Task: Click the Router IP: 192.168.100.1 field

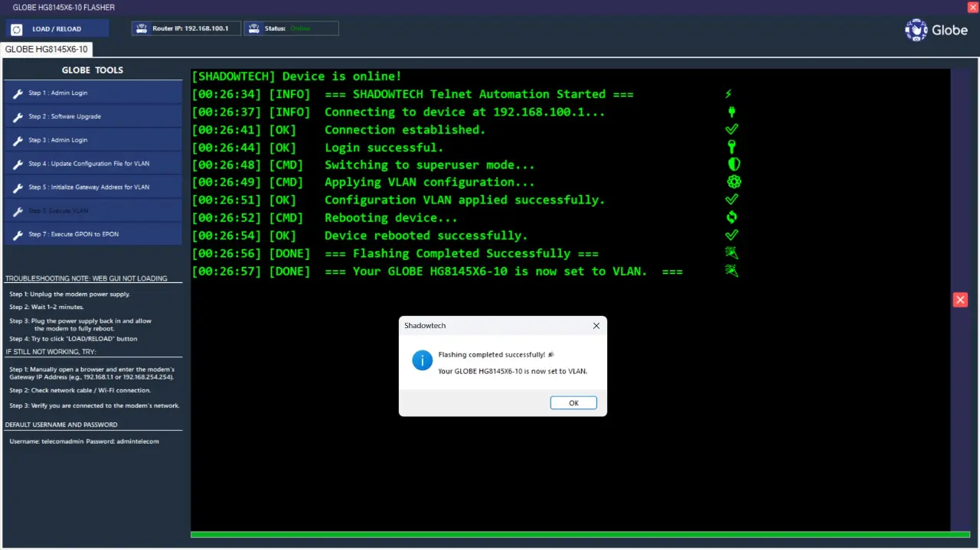Action: coord(186,28)
